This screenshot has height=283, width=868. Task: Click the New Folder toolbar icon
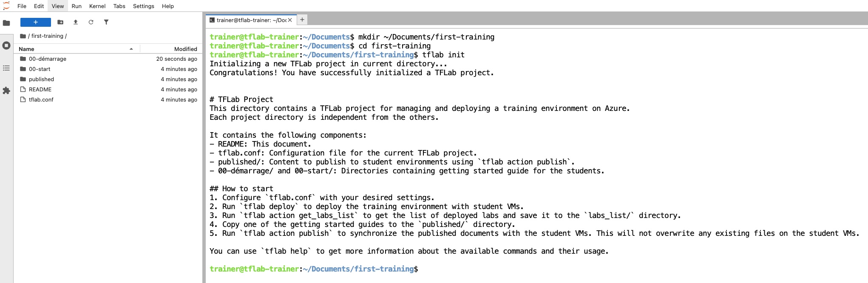point(60,22)
